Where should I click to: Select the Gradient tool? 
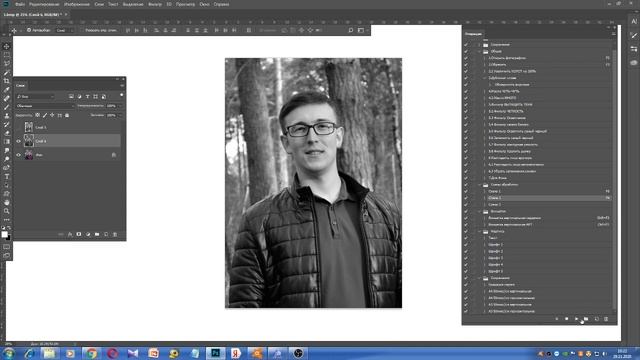pyautogui.click(x=7, y=142)
